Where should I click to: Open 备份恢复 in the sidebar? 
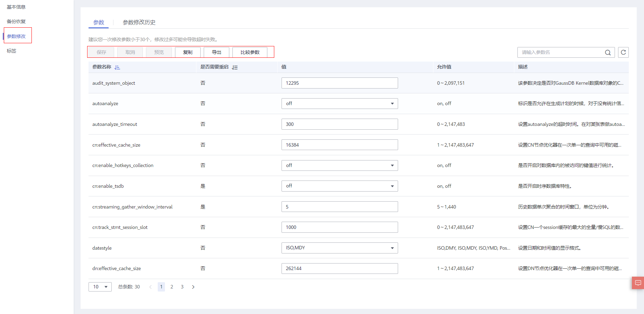coord(16,21)
